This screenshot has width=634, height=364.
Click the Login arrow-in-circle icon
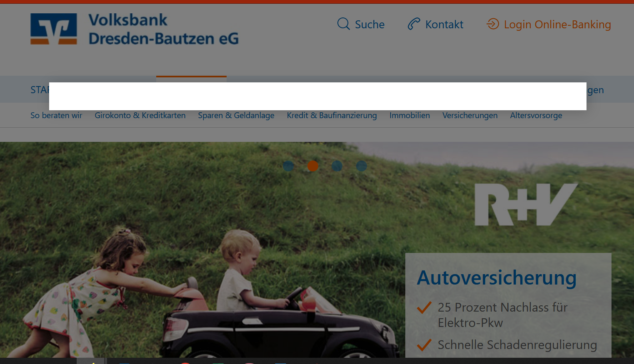click(493, 24)
